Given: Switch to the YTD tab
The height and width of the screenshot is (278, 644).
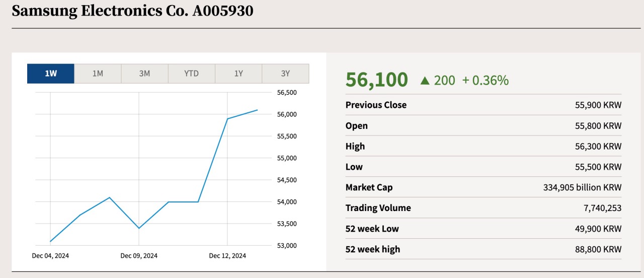Looking at the screenshot, I should (191, 74).
